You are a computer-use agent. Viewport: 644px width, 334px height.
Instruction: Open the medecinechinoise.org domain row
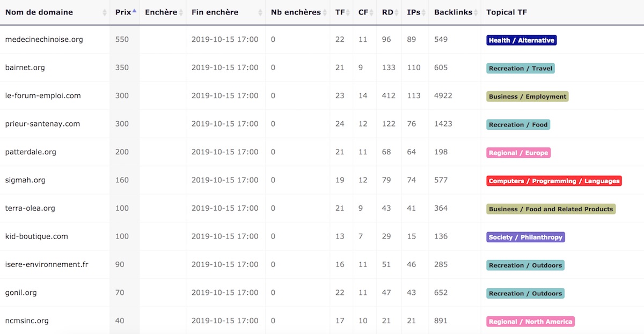44,40
